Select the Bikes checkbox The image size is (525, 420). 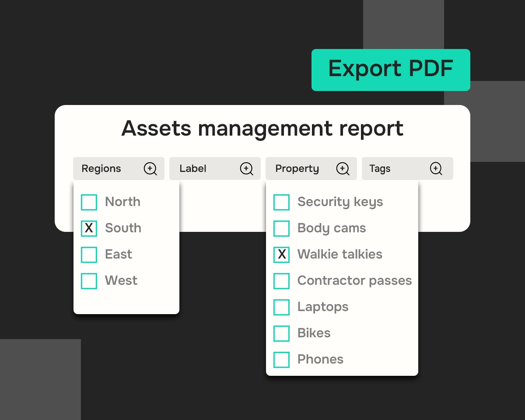pyautogui.click(x=281, y=333)
